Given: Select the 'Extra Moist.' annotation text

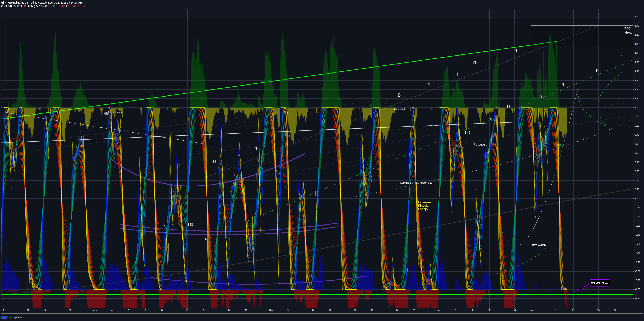Looking at the screenshot, I should pos(538,245).
